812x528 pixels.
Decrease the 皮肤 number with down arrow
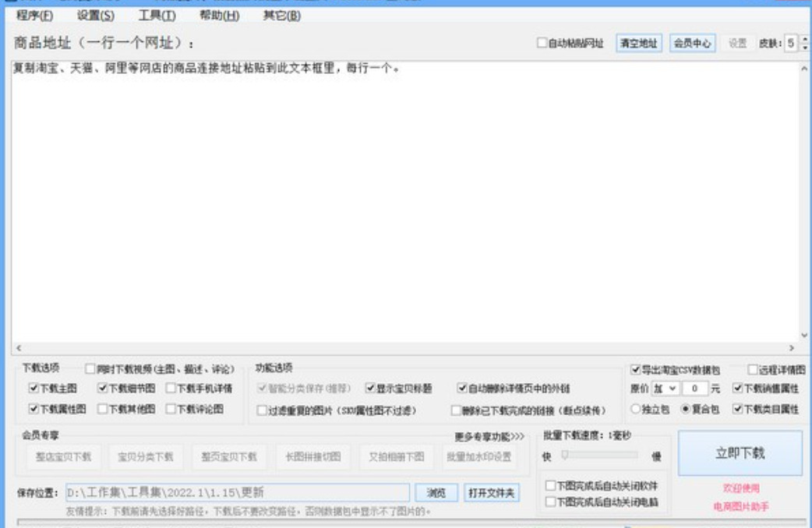coord(804,47)
